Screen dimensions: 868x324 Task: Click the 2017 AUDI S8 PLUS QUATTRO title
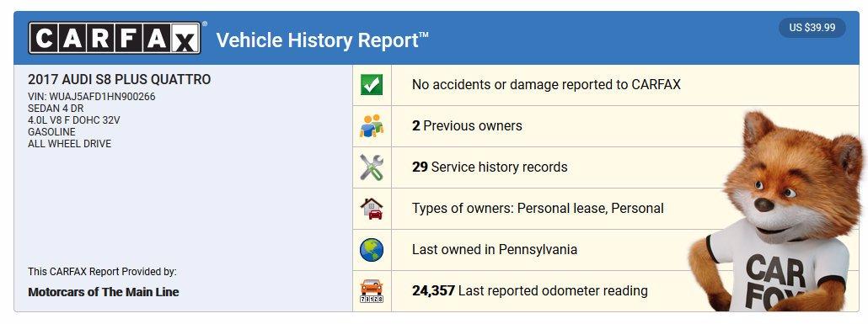click(119, 80)
